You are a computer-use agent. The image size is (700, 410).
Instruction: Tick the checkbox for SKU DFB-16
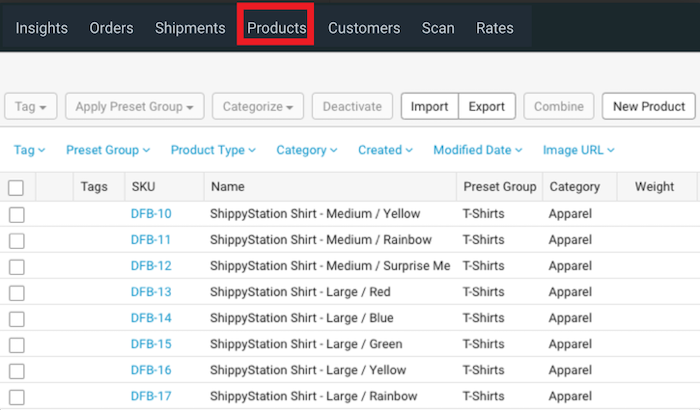[x=16, y=371]
